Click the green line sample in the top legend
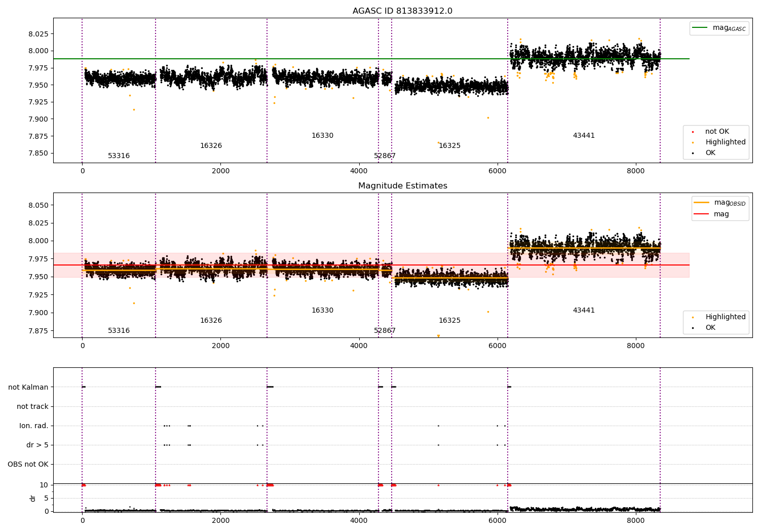760x532 pixels. (x=700, y=28)
